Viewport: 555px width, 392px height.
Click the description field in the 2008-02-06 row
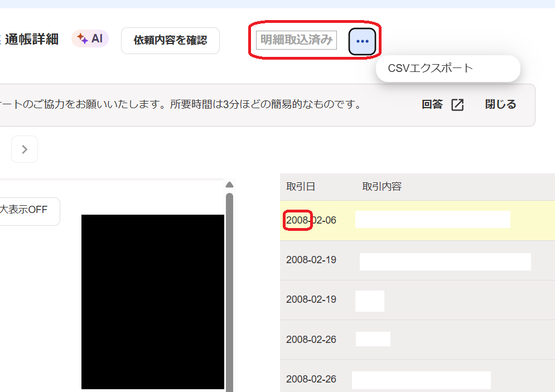click(432, 220)
